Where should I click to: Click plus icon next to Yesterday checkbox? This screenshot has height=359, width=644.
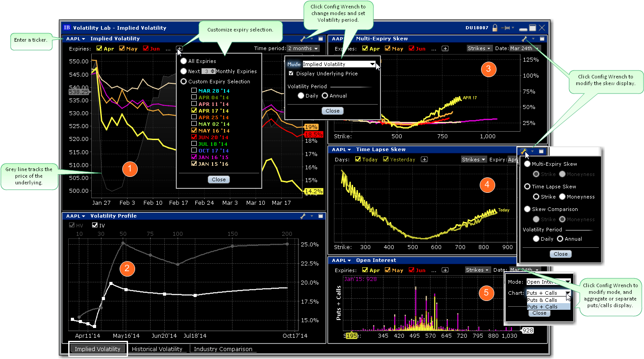click(x=424, y=160)
